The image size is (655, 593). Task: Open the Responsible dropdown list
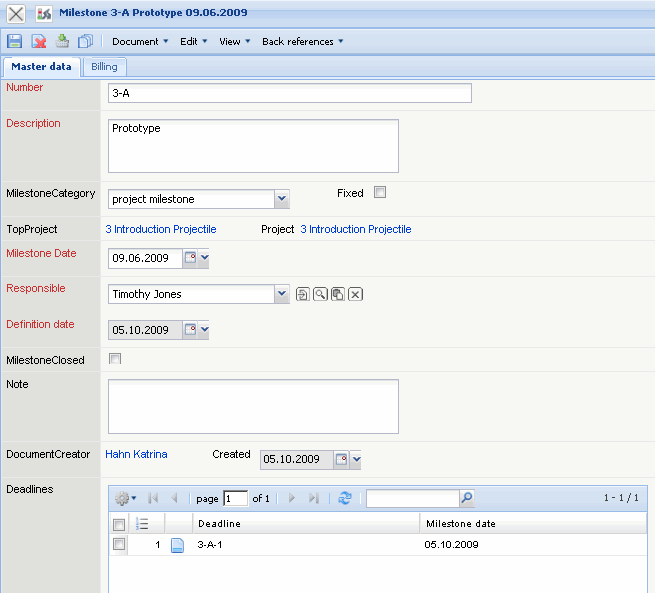281,294
